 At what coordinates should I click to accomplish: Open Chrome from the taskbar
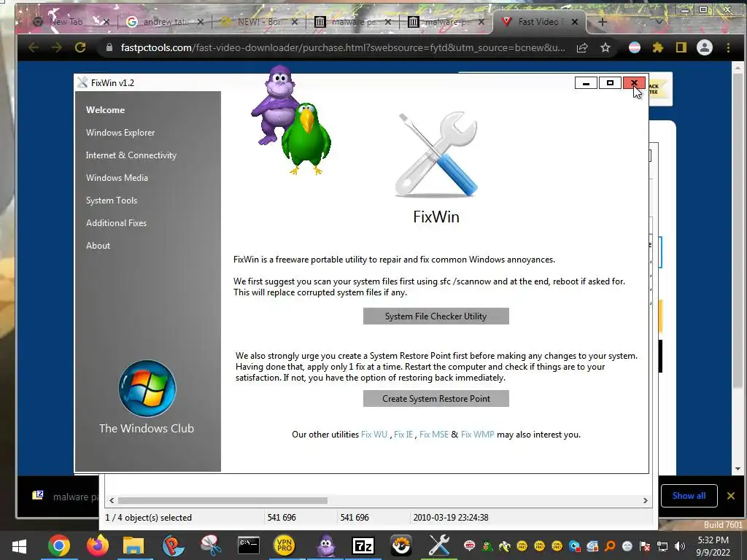click(59, 545)
